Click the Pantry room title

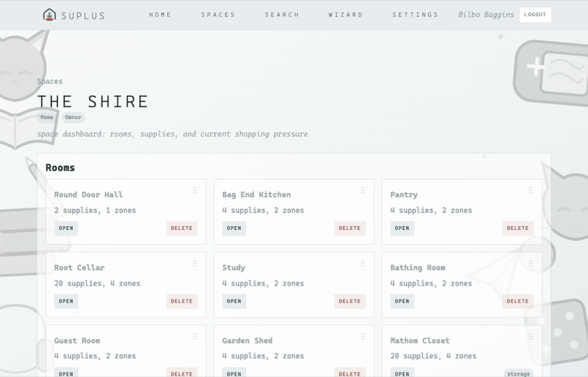tap(404, 194)
